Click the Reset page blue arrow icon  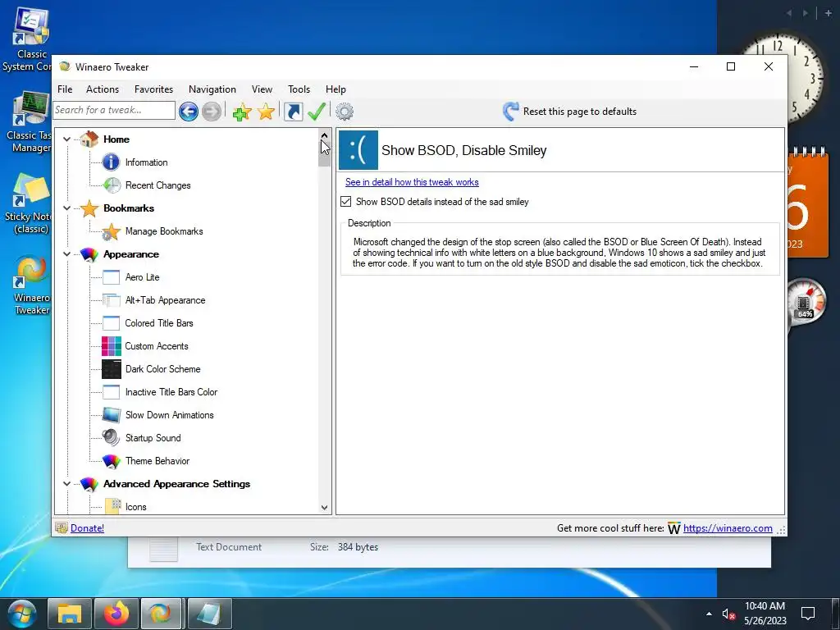point(510,112)
